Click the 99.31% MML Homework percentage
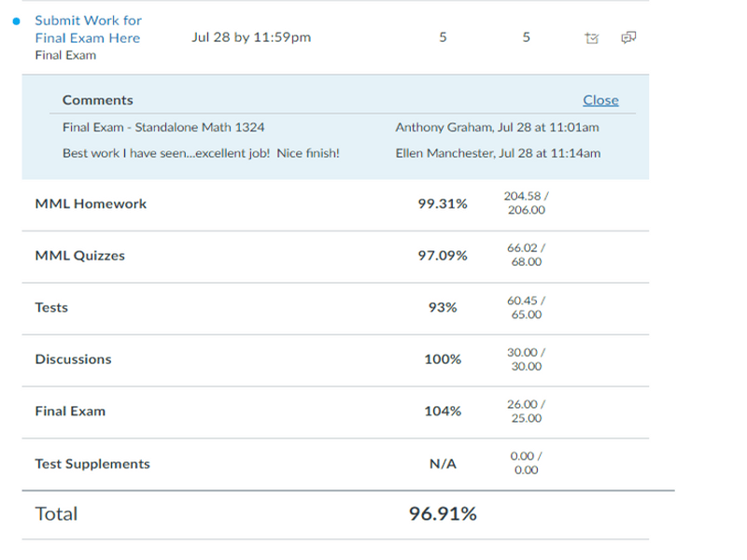The height and width of the screenshot is (560, 747). [443, 203]
